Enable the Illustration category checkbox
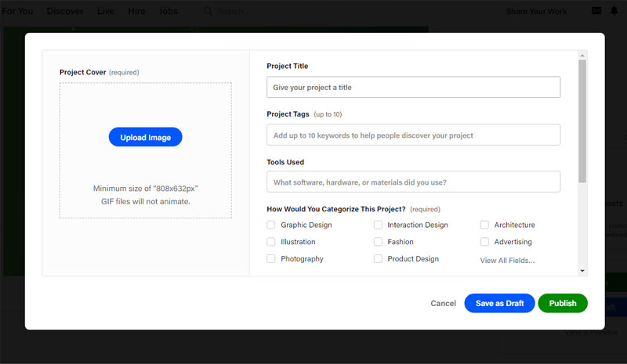Image resolution: width=627 pixels, height=364 pixels. point(271,242)
